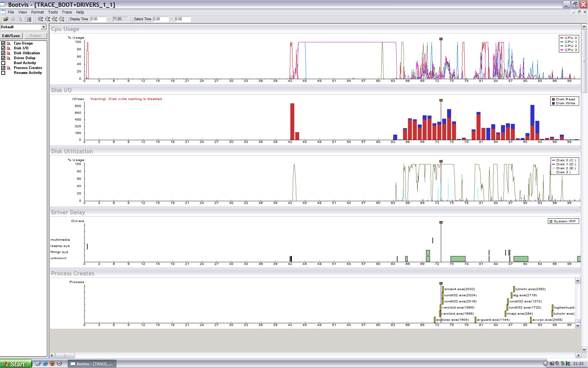This screenshot has width=588, height=368.
Task: Click zoom-out magnifier marked with T
Action: pos(62,19)
